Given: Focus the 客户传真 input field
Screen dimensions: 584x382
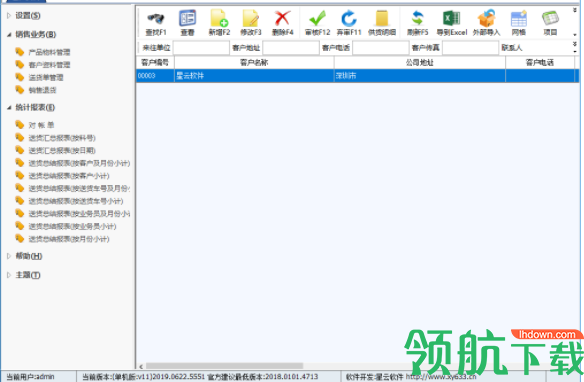Looking at the screenshot, I should point(470,48).
